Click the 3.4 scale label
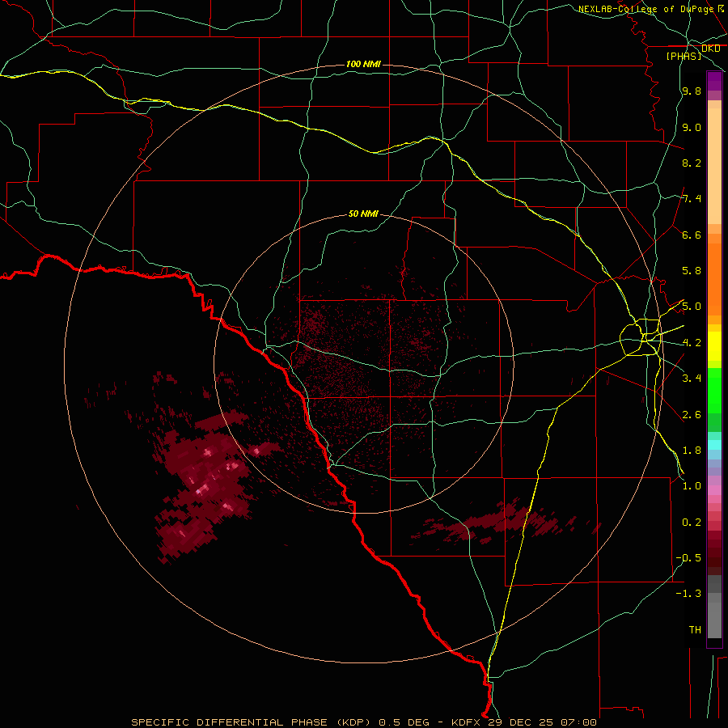Screen dimensions: 728x728 point(692,379)
